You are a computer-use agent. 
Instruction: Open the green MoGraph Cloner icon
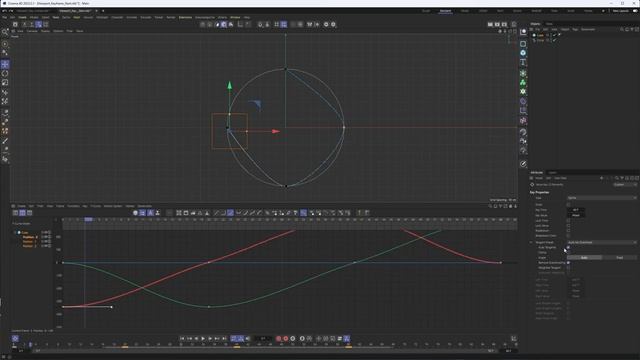click(x=523, y=82)
